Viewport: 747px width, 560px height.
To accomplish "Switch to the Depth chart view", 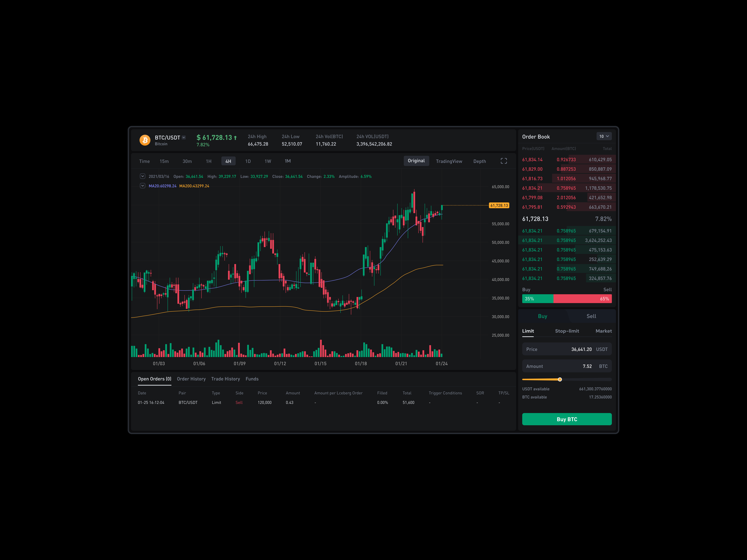I will tap(480, 161).
